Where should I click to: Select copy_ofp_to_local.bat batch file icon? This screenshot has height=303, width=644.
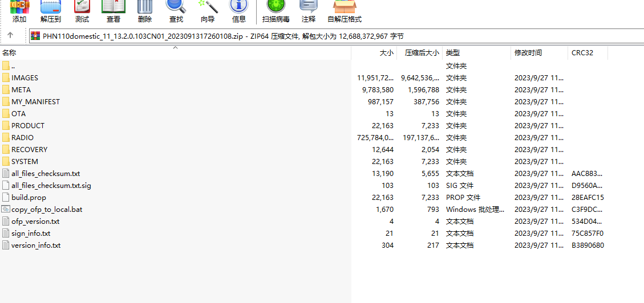click(x=6, y=209)
